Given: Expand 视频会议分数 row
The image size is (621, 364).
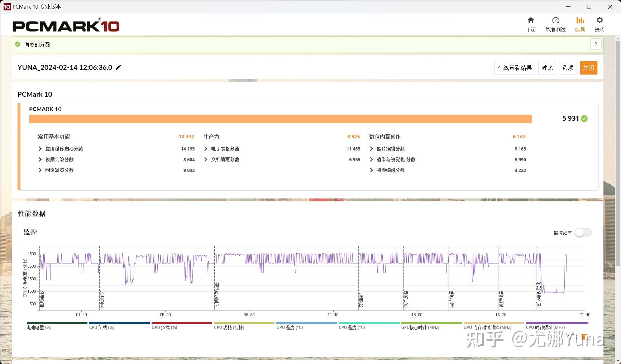Looking at the screenshot, I should (x=40, y=159).
